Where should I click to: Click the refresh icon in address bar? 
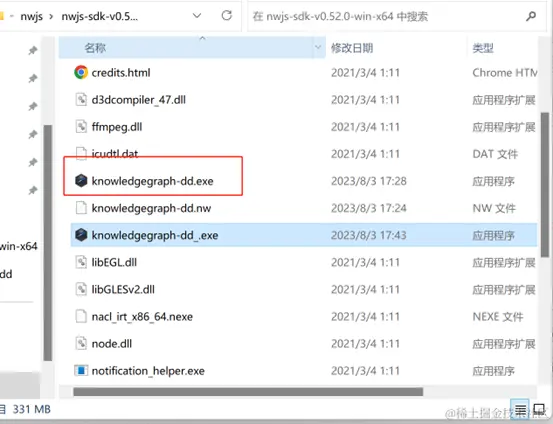coord(226,16)
